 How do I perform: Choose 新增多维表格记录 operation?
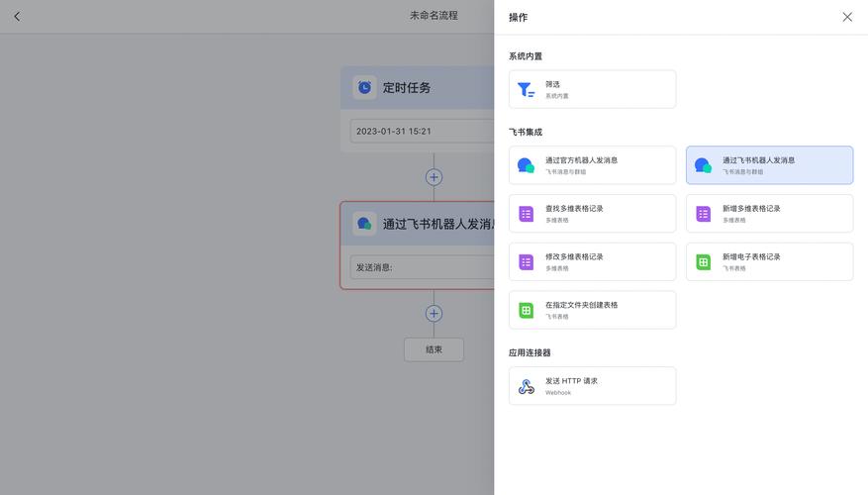[769, 213]
